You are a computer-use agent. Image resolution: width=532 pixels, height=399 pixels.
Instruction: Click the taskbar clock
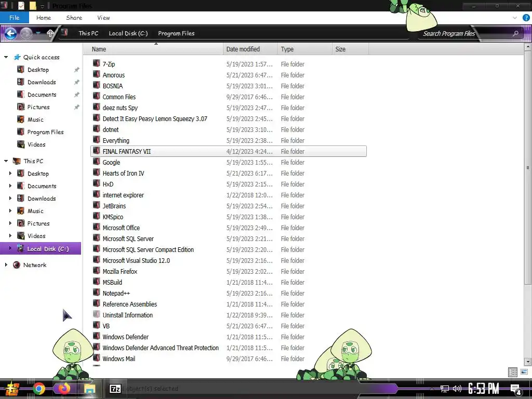(x=483, y=389)
